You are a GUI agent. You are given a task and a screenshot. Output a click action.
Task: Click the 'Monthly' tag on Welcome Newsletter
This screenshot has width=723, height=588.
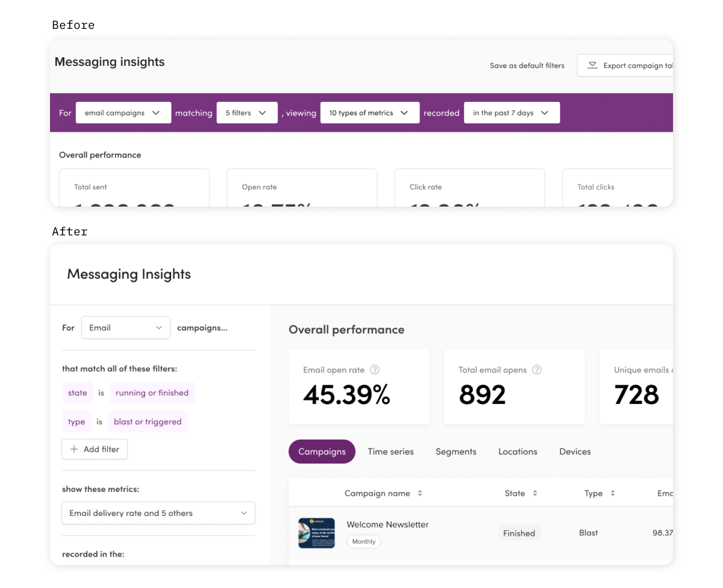tap(364, 541)
